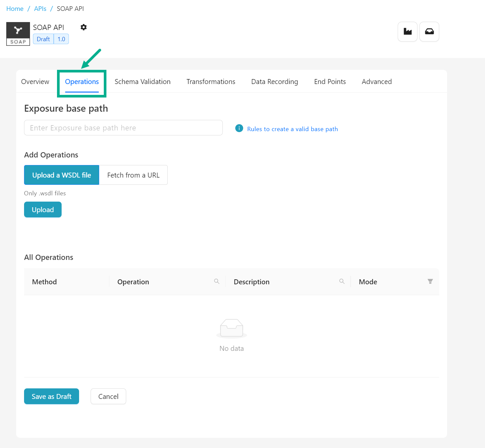Click the analytics chart icon button
Screen dimensions: 485x448
(408, 32)
